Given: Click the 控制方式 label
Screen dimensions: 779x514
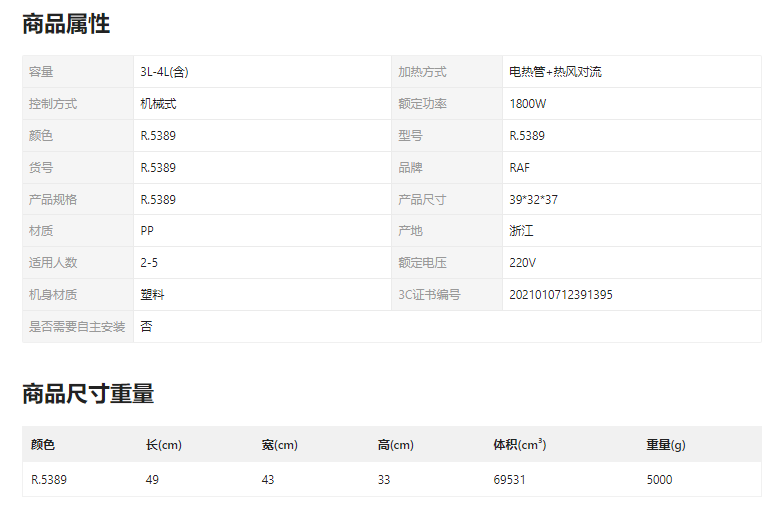Looking at the screenshot, I should (x=53, y=104).
